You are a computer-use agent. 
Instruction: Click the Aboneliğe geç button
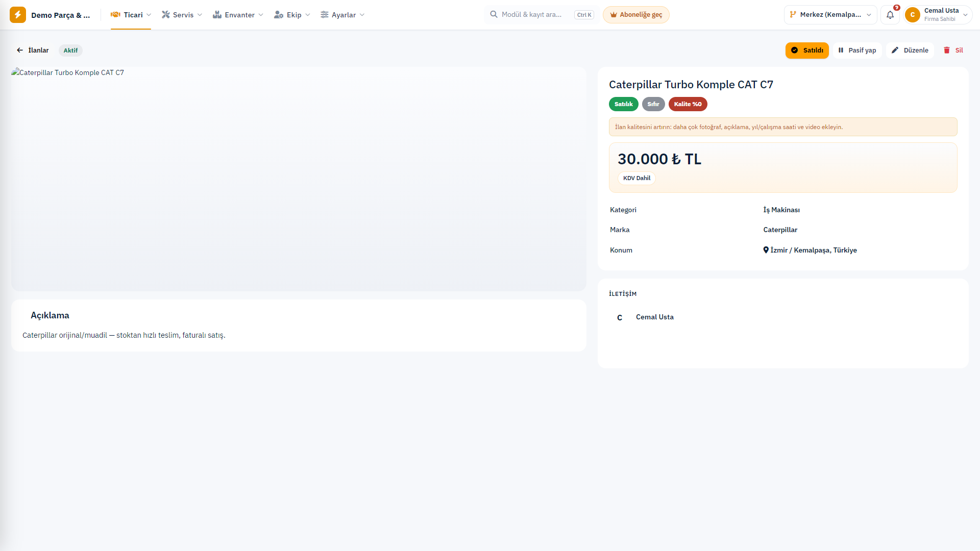(x=636, y=15)
